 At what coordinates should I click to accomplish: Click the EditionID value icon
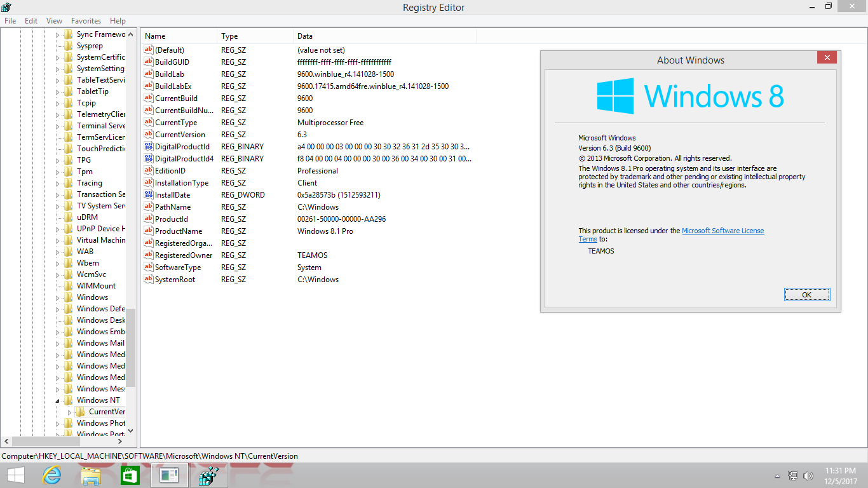(149, 171)
